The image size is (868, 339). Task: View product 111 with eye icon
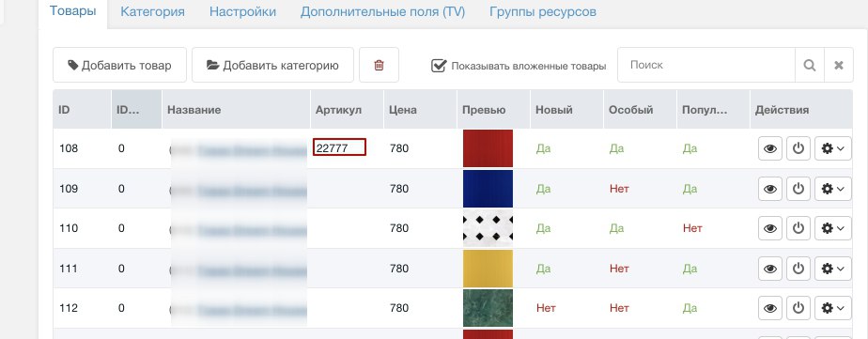[x=770, y=269]
